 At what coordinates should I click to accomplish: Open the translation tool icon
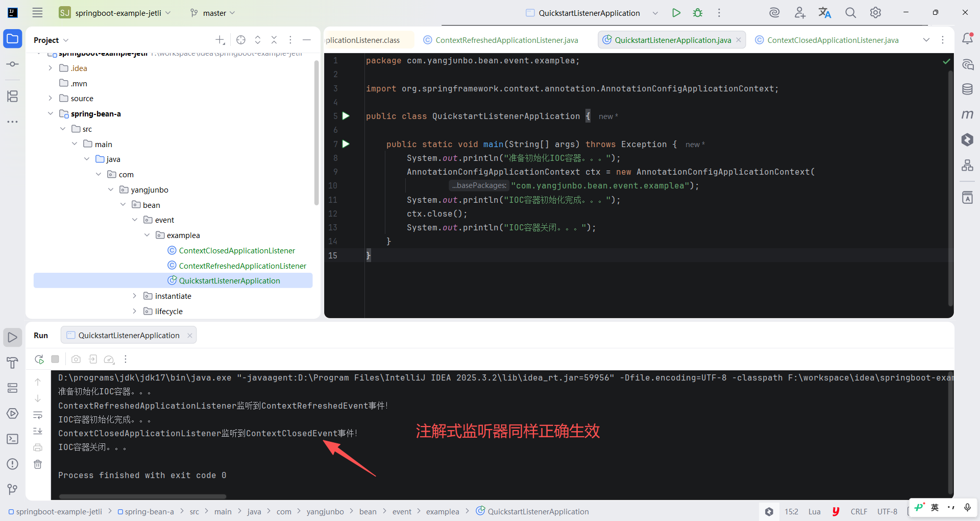[825, 13]
